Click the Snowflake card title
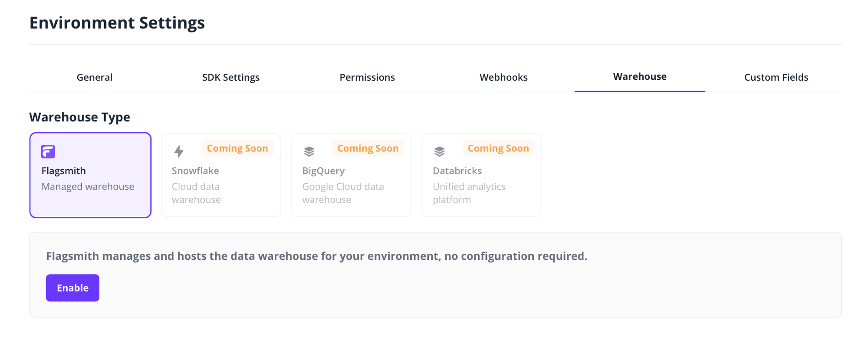 pyautogui.click(x=195, y=171)
